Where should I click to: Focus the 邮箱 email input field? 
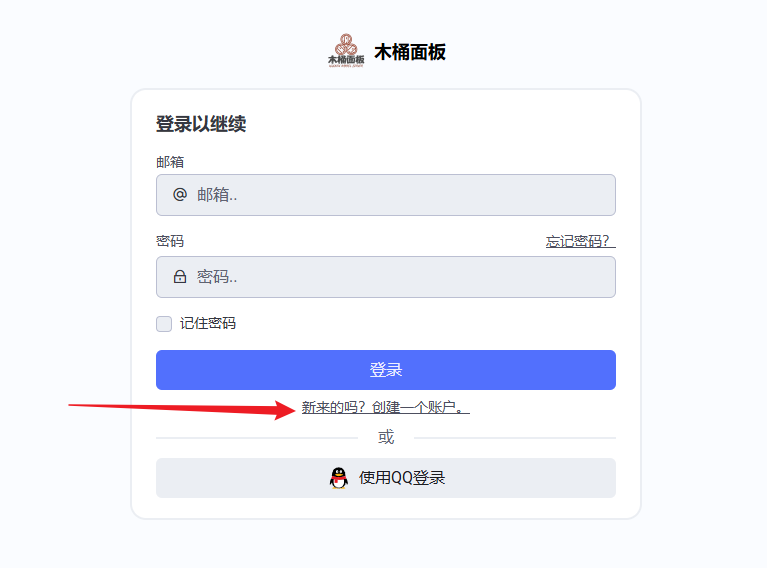pyautogui.click(x=386, y=195)
